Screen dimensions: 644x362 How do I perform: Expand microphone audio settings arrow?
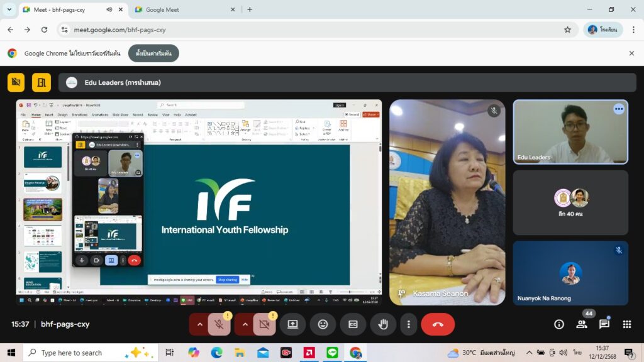pos(200,324)
